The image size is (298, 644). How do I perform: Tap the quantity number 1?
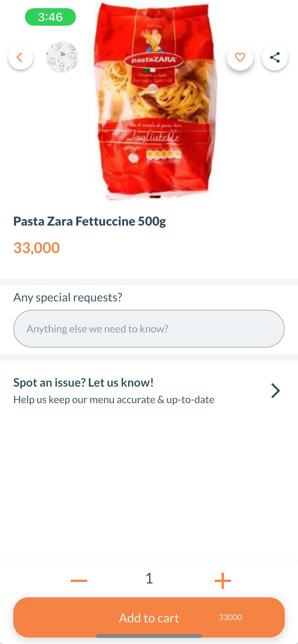149,578
